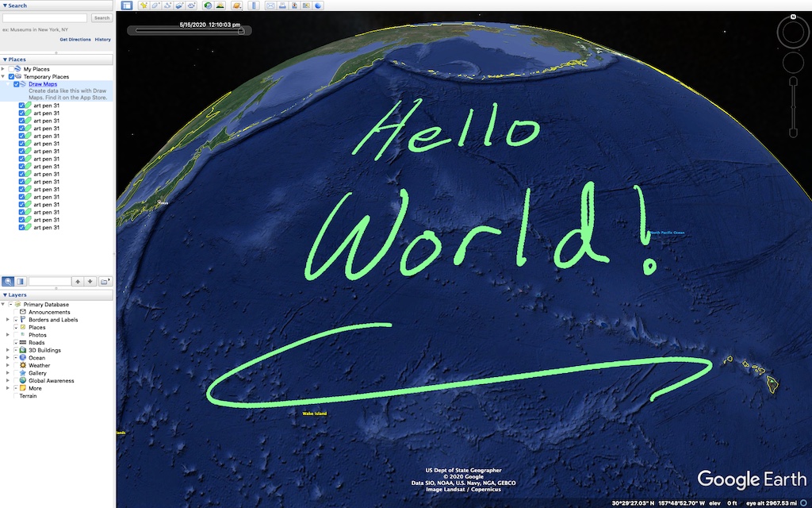Image resolution: width=812 pixels, height=508 pixels.
Task: Select the Add Polygon tool
Action: click(155, 6)
